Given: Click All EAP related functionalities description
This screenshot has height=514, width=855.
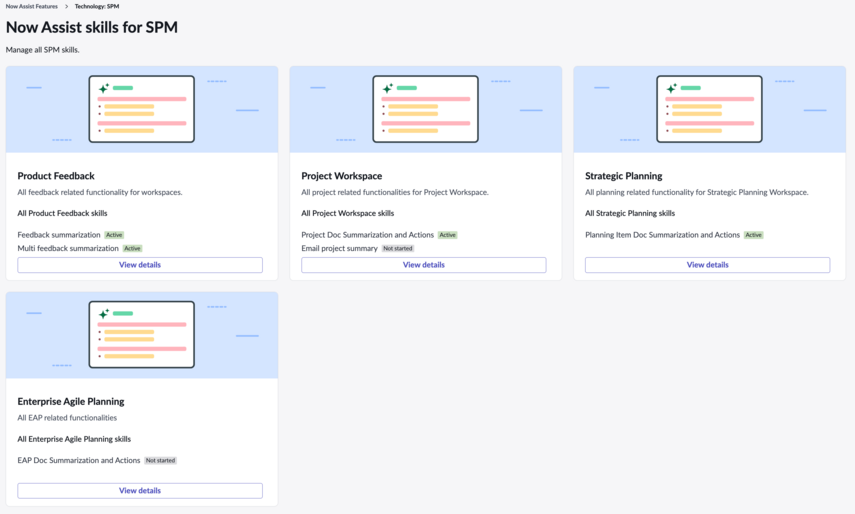Looking at the screenshot, I should [67, 418].
